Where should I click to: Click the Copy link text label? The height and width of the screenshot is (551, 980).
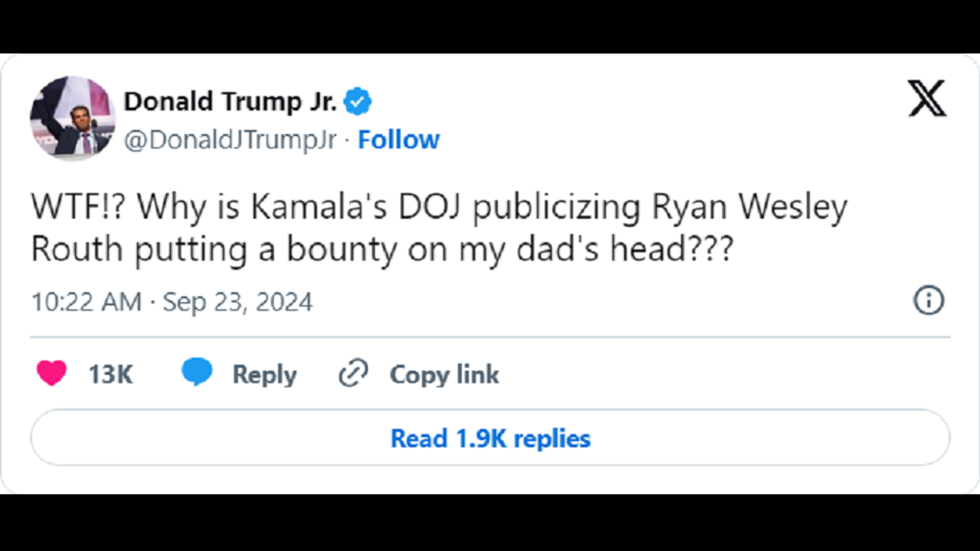pyautogui.click(x=444, y=374)
